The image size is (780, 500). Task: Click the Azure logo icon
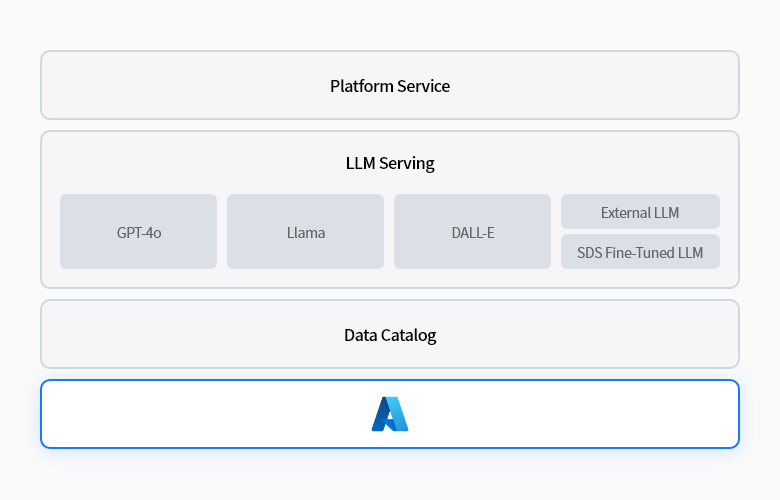pyautogui.click(x=390, y=414)
